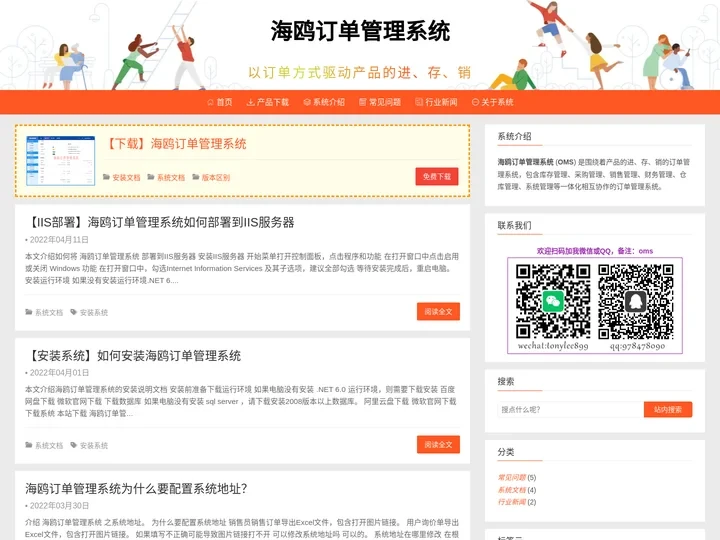Click the 站内搜索 button
The image size is (720, 540).
(668, 410)
